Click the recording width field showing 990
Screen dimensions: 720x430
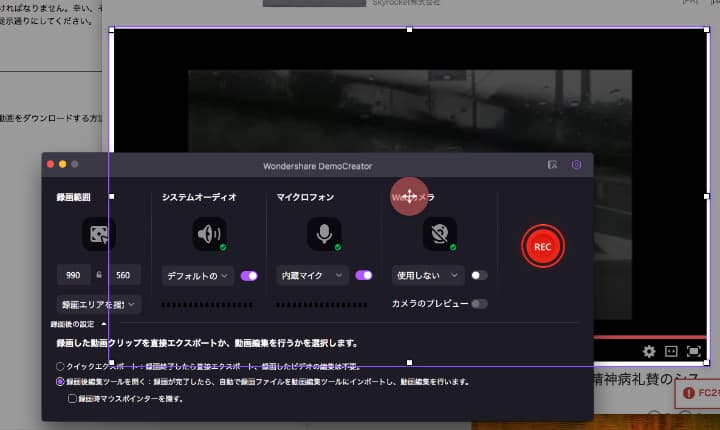click(74, 275)
